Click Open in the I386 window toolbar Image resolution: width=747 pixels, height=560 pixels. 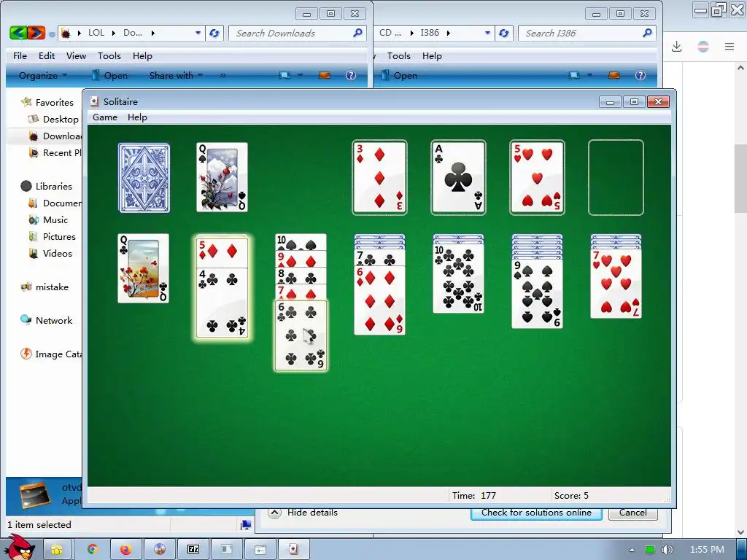pyautogui.click(x=399, y=75)
